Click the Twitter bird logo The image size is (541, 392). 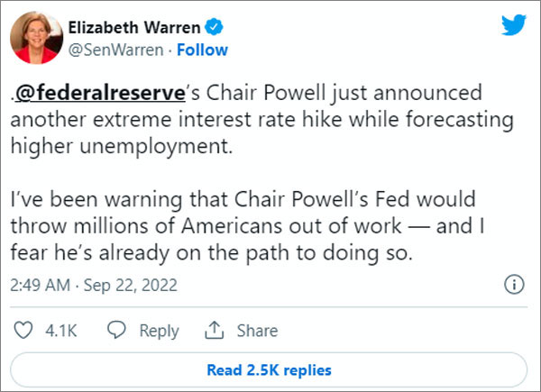tap(513, 26)
